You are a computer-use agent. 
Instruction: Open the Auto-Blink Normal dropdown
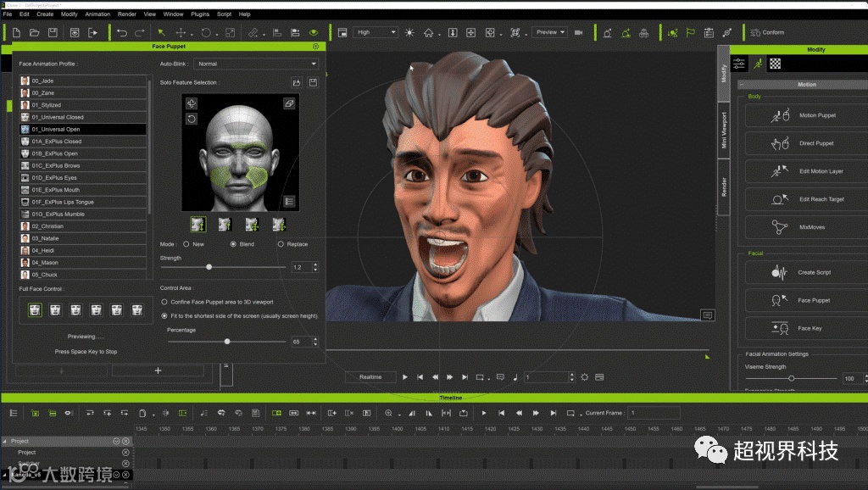coord(256,64)
